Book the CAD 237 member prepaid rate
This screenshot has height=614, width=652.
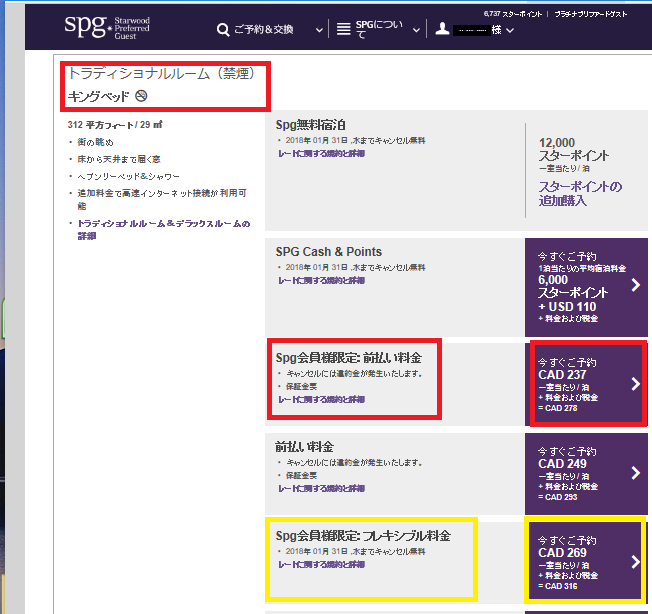(x=586, y=385)
